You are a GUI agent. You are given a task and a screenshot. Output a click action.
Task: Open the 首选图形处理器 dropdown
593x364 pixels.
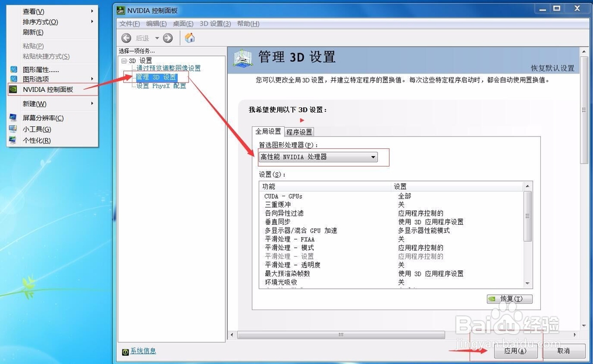pos(318,157)
